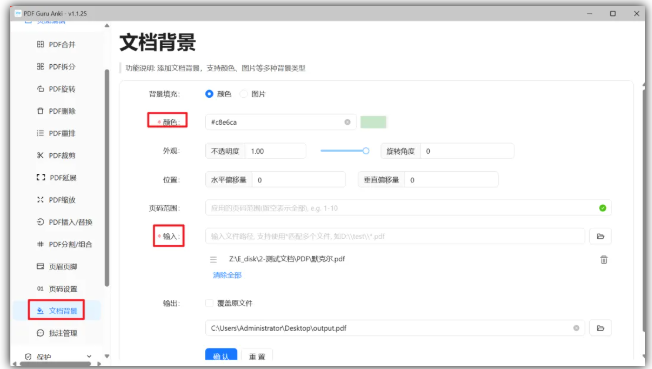Click the 旋转角度 rotation value field
The image size is (652, 369).
click(467, 151)
